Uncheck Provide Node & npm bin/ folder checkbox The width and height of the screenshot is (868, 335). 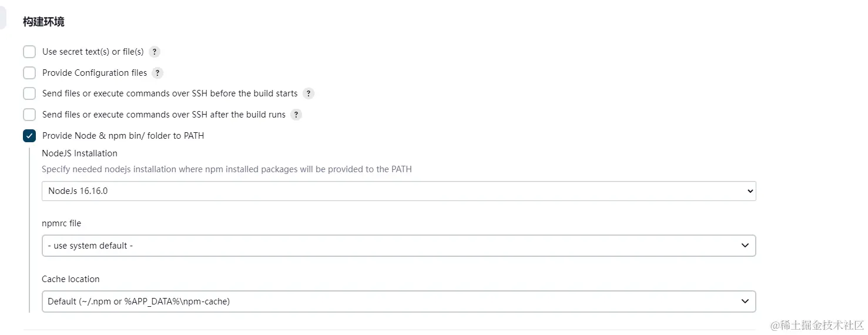(x=29, y=136)
